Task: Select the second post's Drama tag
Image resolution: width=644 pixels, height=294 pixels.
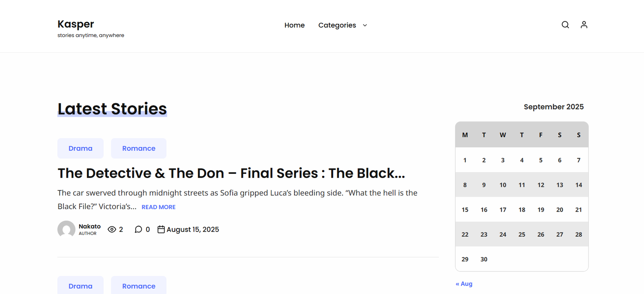Action: click(x=80, y=286)
